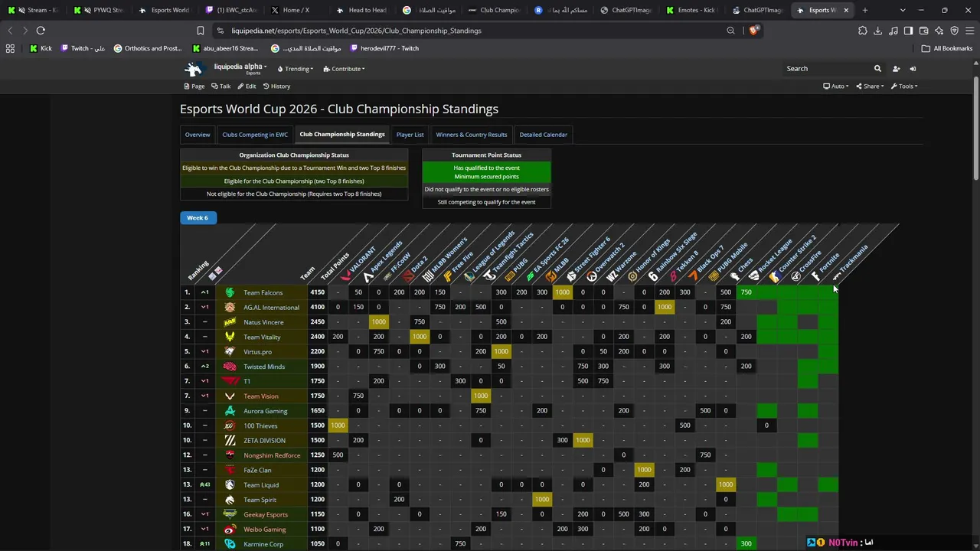
Task: Open the liquipedia alpha wiki selector
Action: point(240,68)
